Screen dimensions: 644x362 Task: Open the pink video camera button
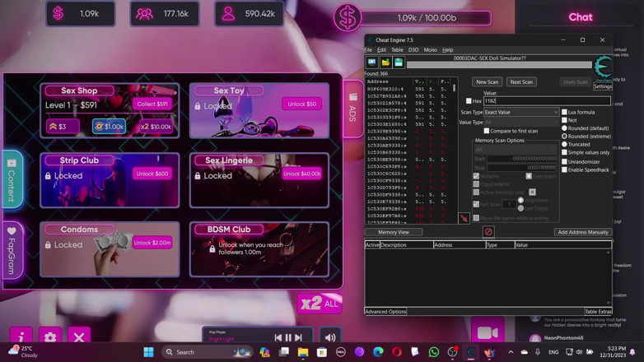488,332
